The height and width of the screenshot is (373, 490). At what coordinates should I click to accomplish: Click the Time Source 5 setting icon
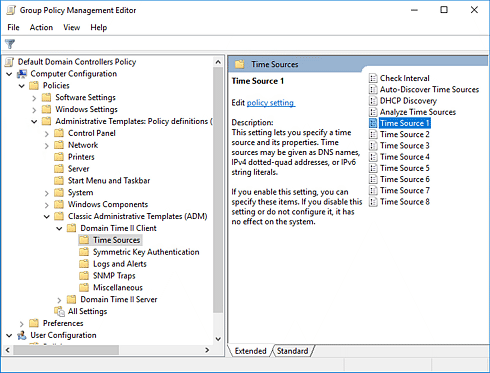tap(373, 168)
